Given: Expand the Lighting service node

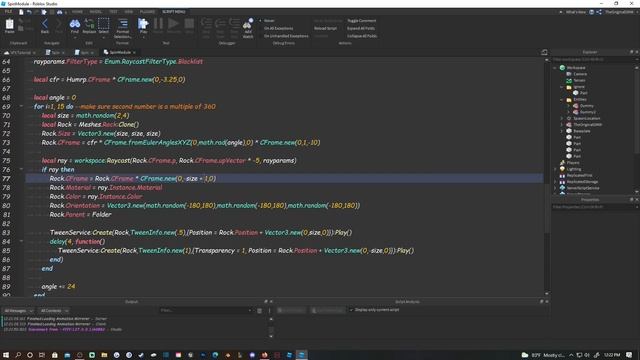Looking at the screenshot, I should point(555,169).
